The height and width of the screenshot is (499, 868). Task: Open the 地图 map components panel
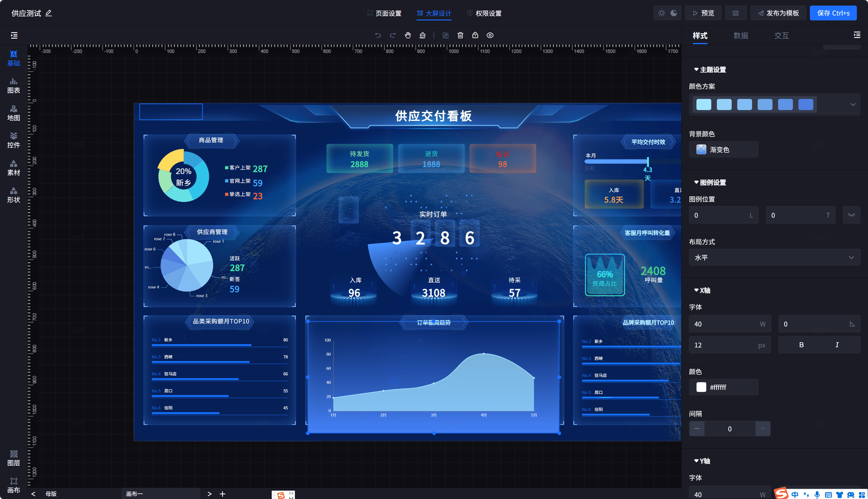14,113
